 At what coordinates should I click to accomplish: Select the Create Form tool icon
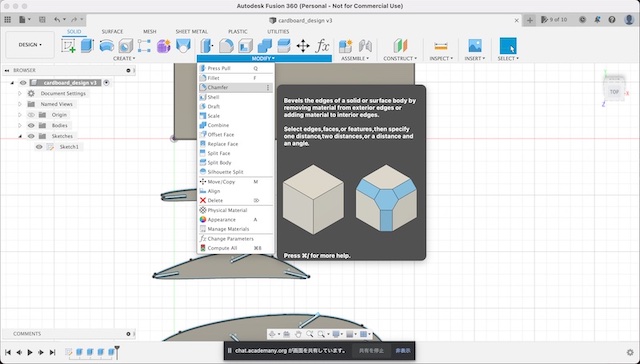tap(163, 46)
